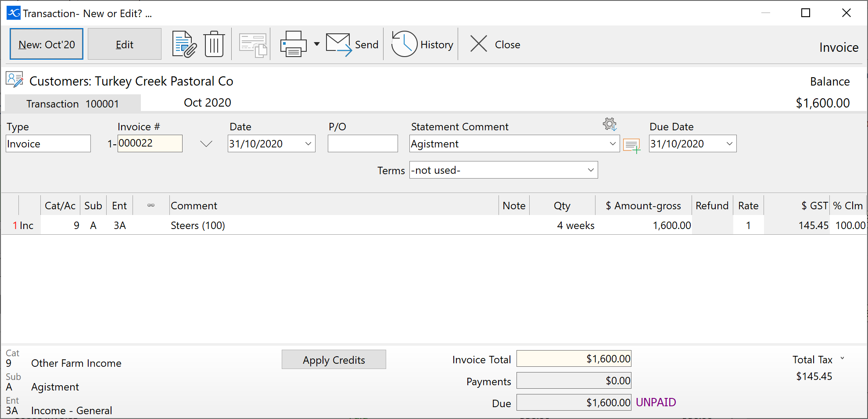The image size is (868, 419).
Task: Click the Note column header
Action: [x=514, y=205]
